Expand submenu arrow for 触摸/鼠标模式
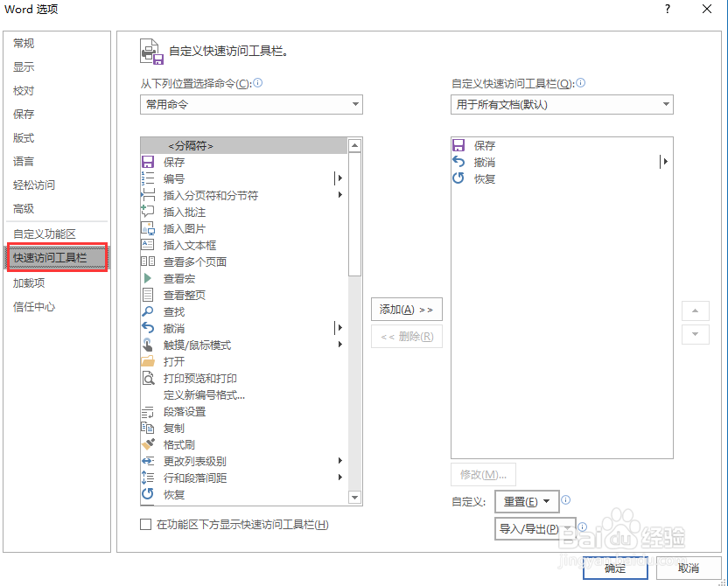The image size is (728, 586). (340, 345)
